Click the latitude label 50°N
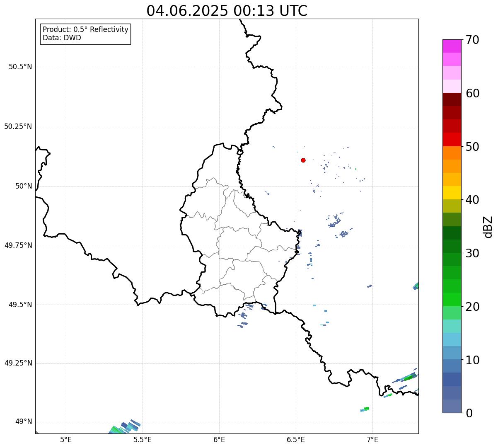 pos(24,186)
